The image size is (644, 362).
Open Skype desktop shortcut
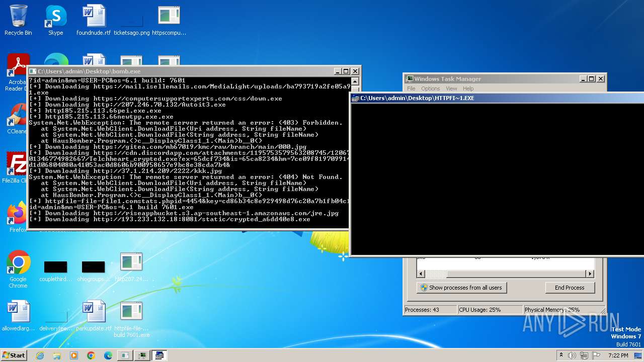tap(55, 20)
